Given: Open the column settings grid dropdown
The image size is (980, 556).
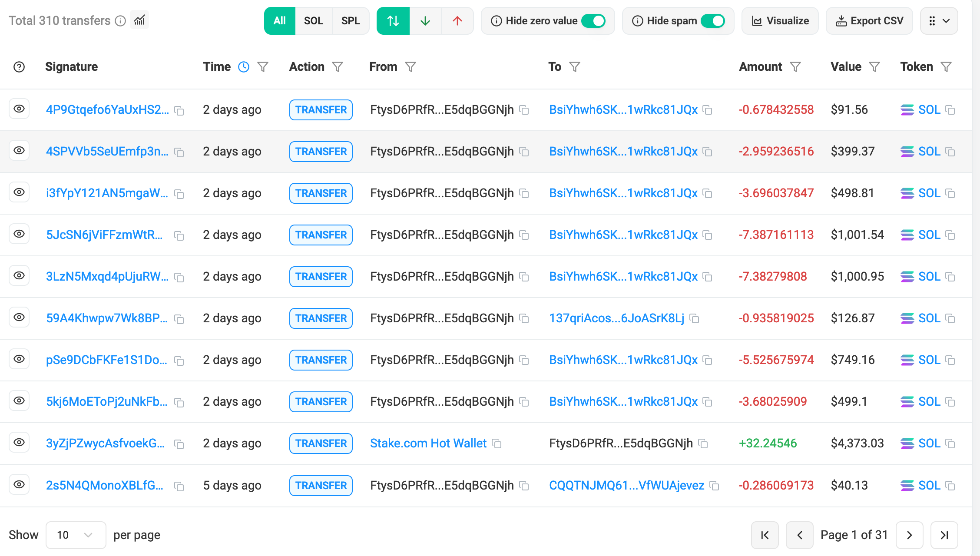Looking at the screenshot, I should 939,21.
